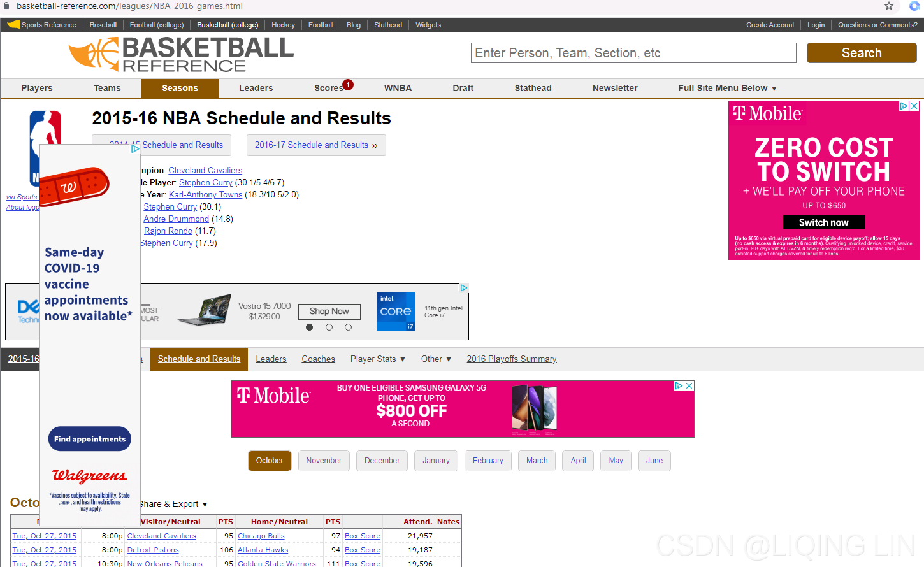Image resolution: width=924 pixels, height=567 pixels.
Task: Open Stathead in main navigation
Action: click(533, 89)
